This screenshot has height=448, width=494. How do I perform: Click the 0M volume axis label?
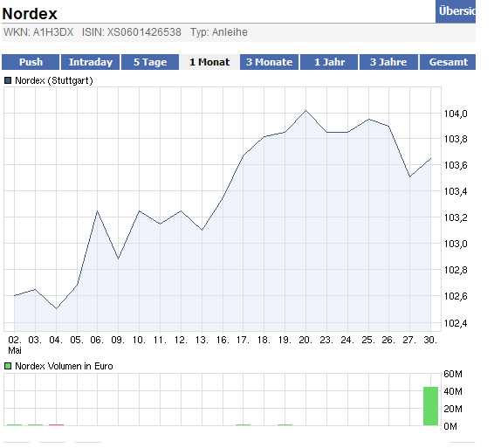pyautogui.click(x=450, y=426)
